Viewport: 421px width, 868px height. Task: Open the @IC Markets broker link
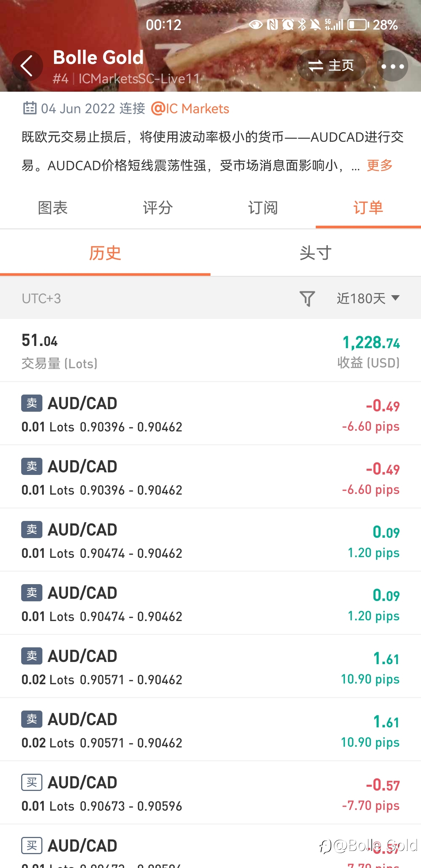click(x=190, y=108)
